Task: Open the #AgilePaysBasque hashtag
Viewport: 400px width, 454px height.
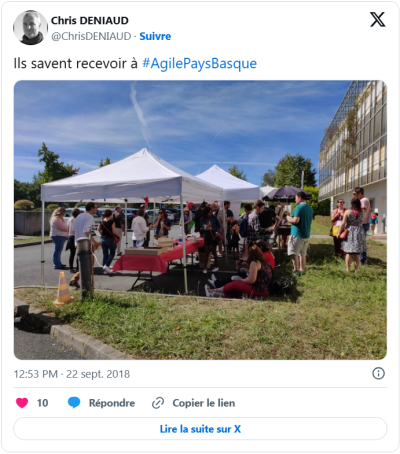Action: tap(199, 63)
